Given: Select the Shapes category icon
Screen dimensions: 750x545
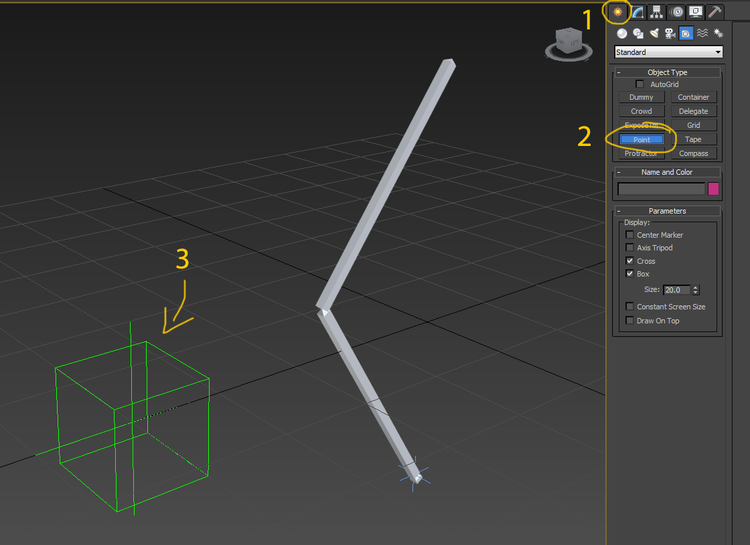Looking at the screenshot, I should tap(638, 33).
